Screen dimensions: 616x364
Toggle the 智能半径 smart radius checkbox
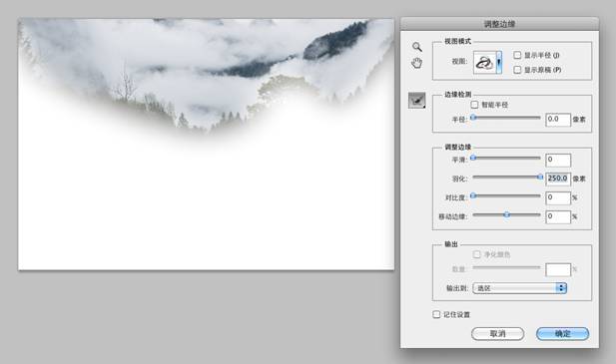point(474,105)
